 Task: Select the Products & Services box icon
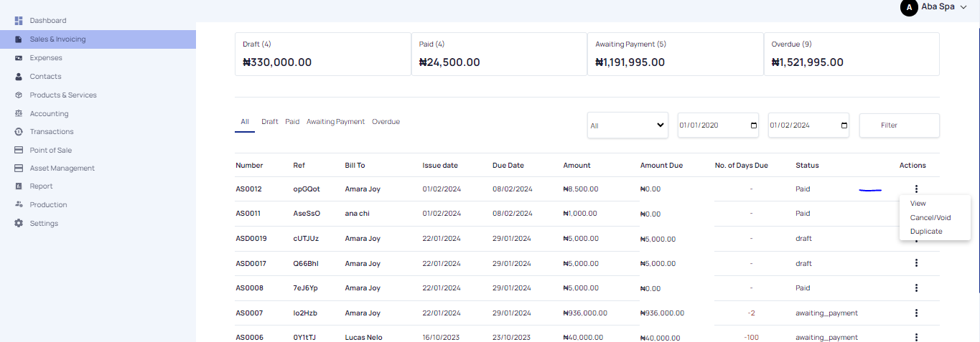pos(19,95)
